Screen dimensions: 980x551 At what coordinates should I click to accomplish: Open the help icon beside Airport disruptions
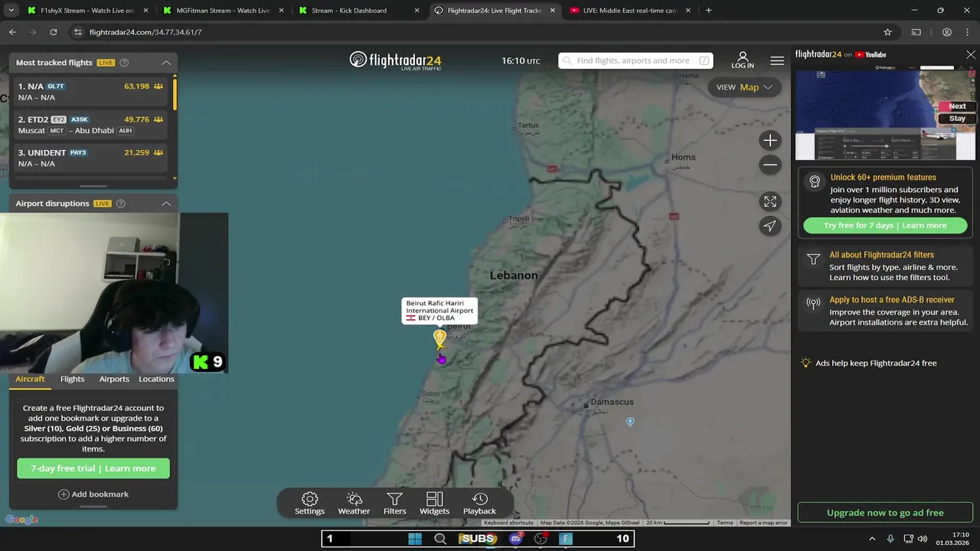120,204
